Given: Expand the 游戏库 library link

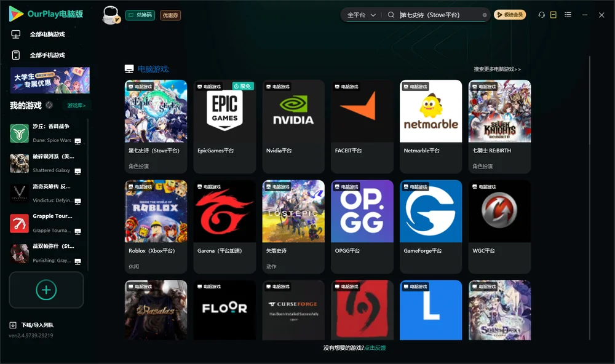Looking at the screenshot, I should (x=76, y=106).
